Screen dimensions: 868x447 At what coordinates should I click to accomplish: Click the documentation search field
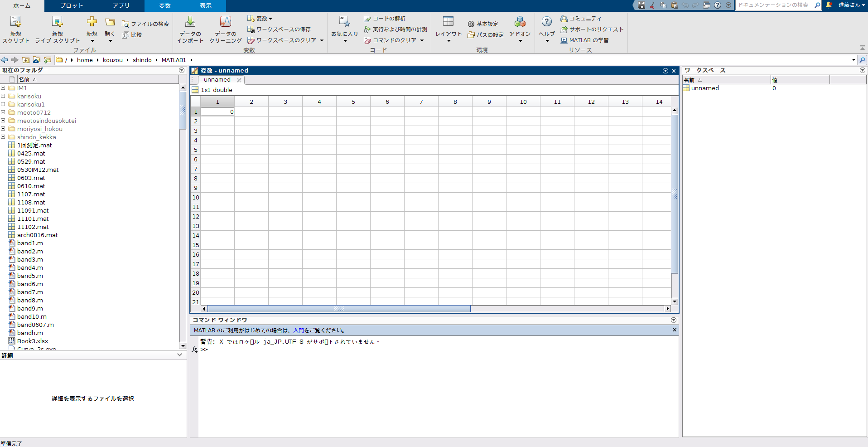(775, 5)
